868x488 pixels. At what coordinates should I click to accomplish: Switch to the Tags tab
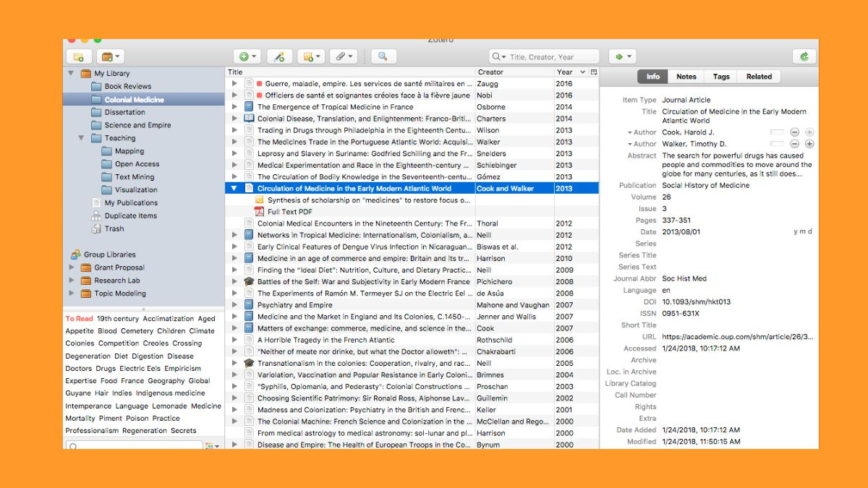[721, 77]
